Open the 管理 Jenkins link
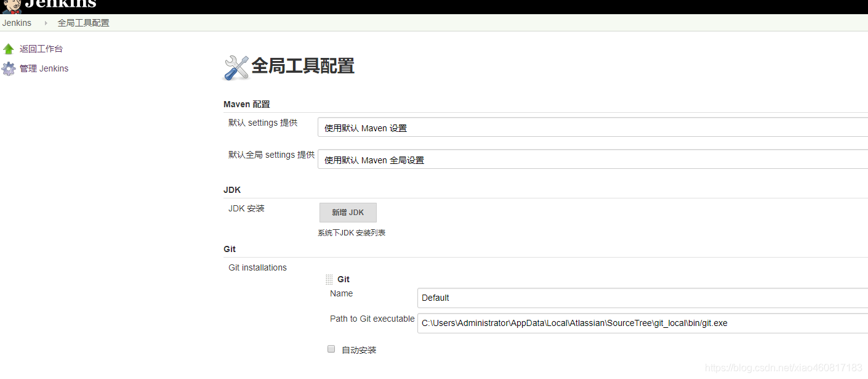This screenshot has width=868, height=379. coord(44,68)
